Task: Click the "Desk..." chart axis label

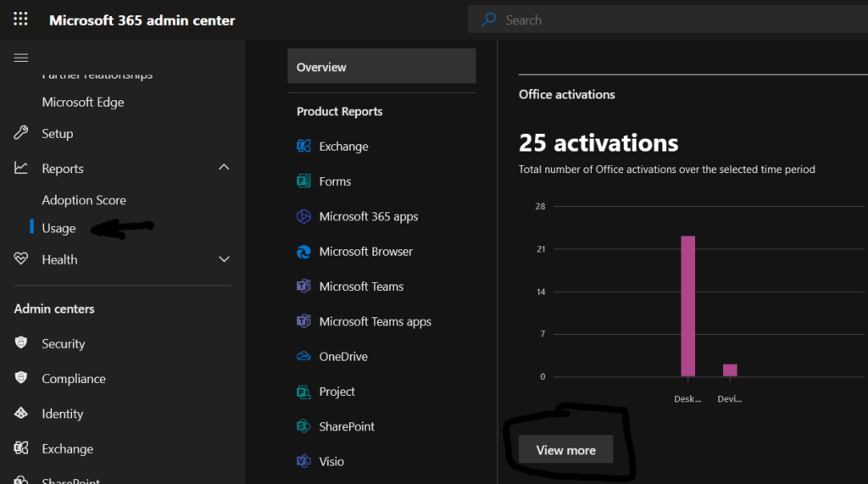Action: point(687,398)
